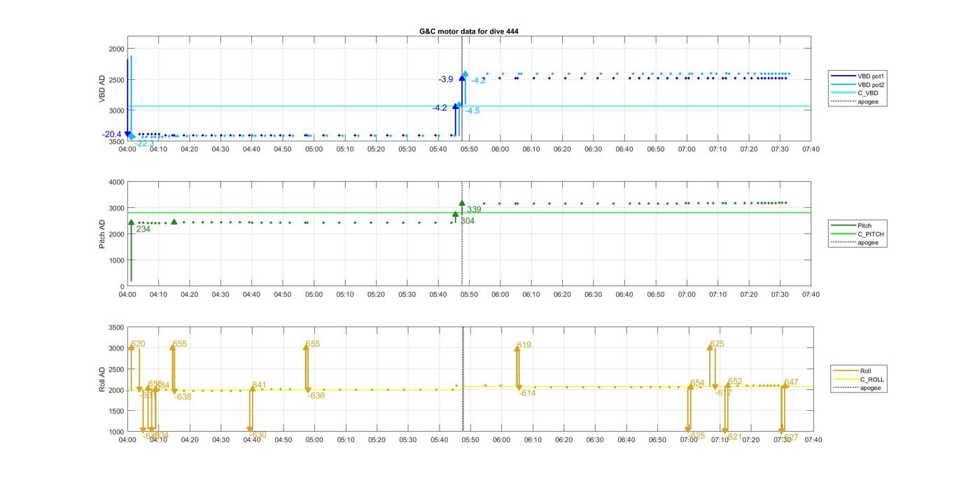Image resolution: width=980 pixels, height=485 pixels.
Task: Click the "234" pitch data label
Action: (x=143, y=229)
